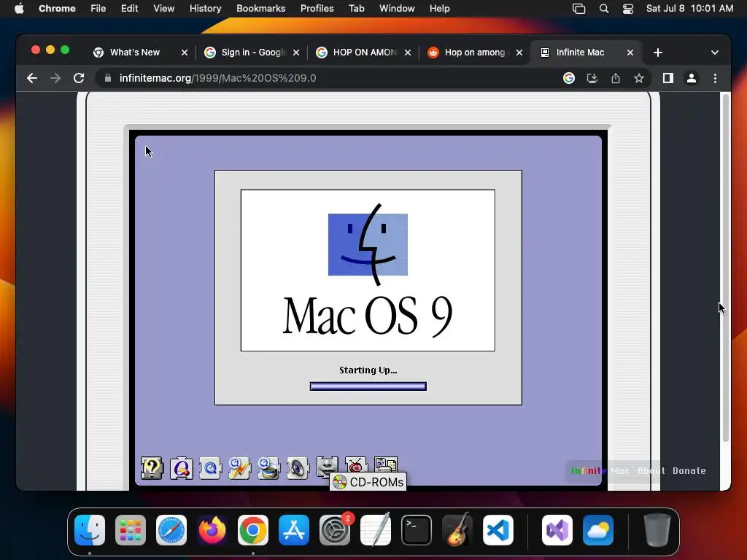This screenshot has height=560, width=747.
Task: Open Firefox from the Dock
Action: click(212, 530)
